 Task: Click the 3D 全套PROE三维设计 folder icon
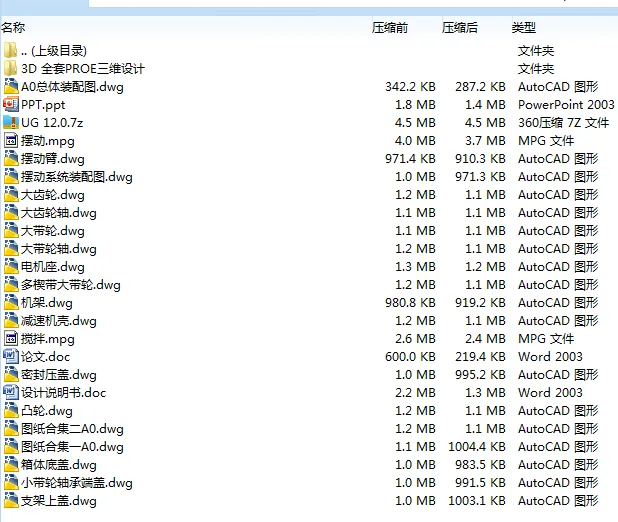(11, 69)
